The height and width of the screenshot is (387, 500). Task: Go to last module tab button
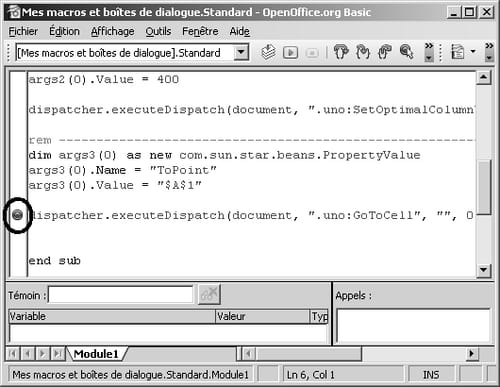[x=58, y=354]
